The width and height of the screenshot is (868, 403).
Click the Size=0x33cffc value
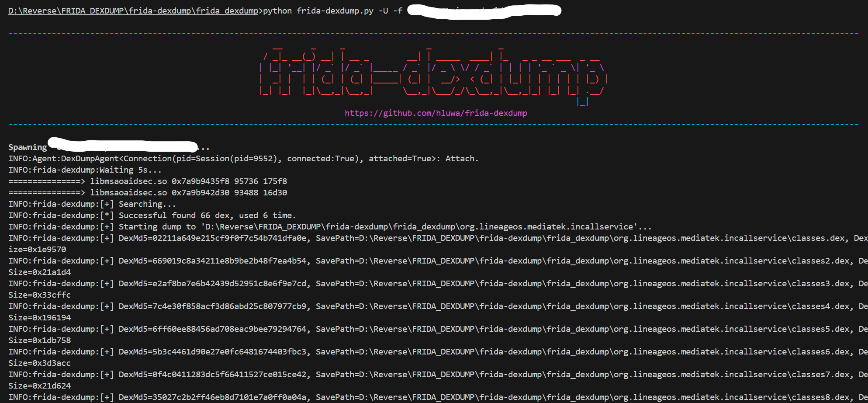point(39,295)
